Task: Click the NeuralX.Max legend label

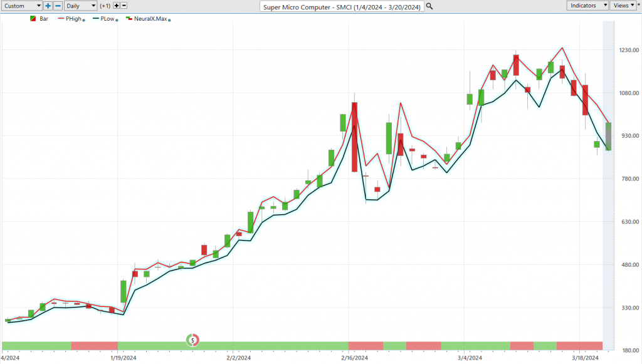Action: pos(150,19)
